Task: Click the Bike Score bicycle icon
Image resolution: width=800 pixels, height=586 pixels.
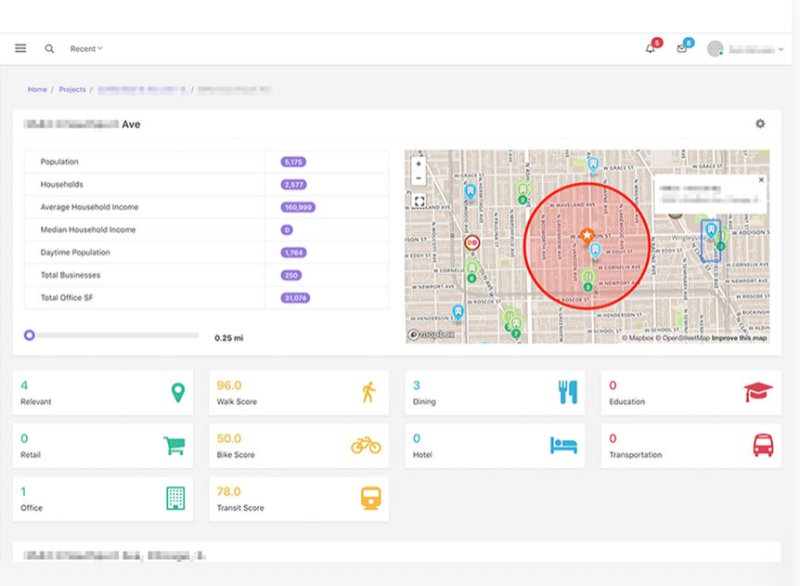Action: pos(369,444)
